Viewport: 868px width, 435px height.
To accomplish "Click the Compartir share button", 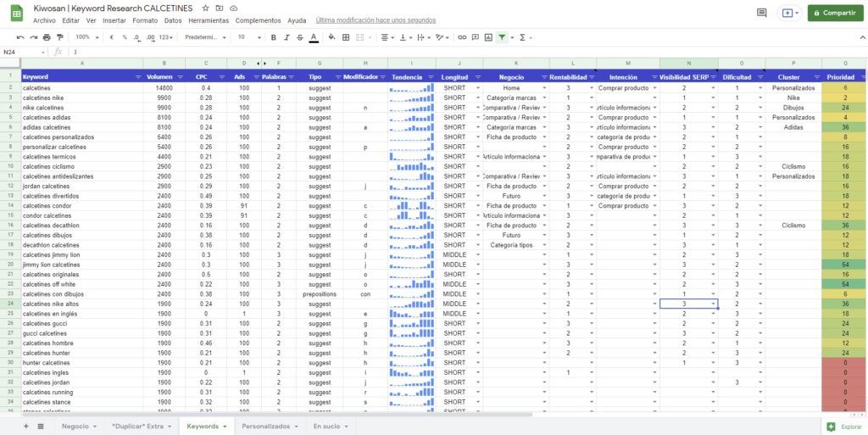I will pyautogui.click(x=835, y=13).
